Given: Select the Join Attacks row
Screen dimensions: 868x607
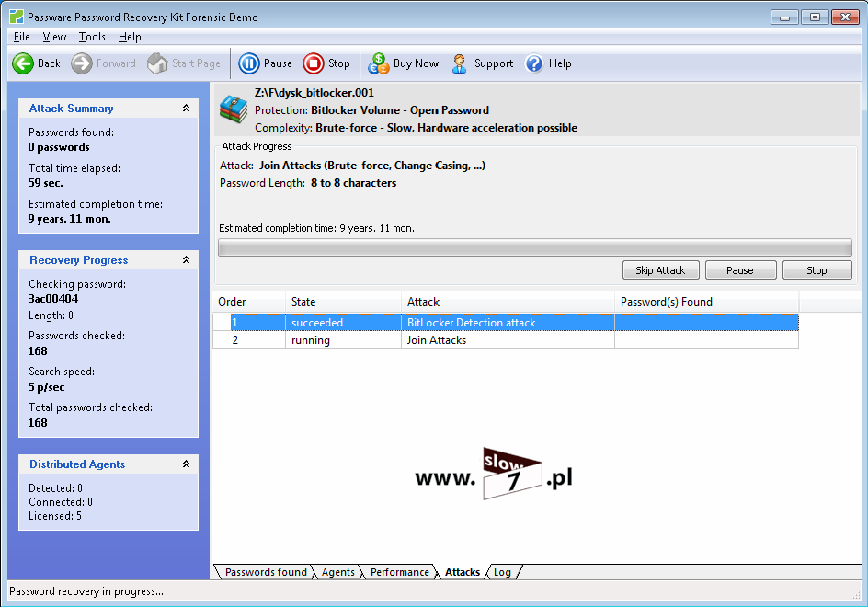Looking at the screenshot, I should [506, 340].
